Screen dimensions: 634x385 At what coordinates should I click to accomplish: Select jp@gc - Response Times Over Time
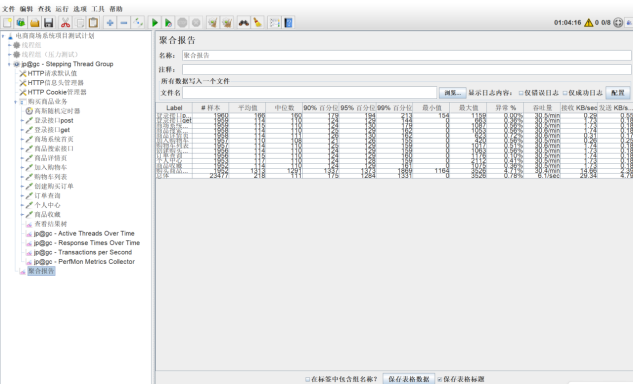87,243
